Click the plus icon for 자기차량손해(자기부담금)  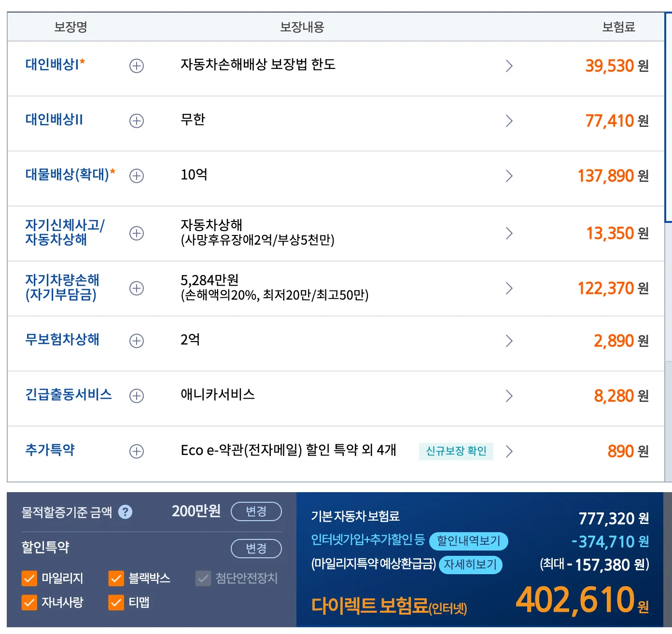point(137,288)
